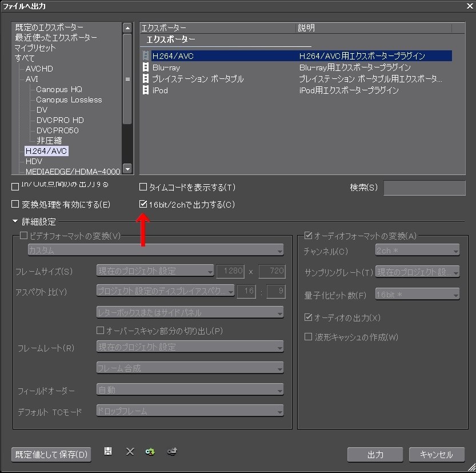Select DVCPRO50 in the tree
The height and width of the screenshot is (473, 476).
click(57, 130)
